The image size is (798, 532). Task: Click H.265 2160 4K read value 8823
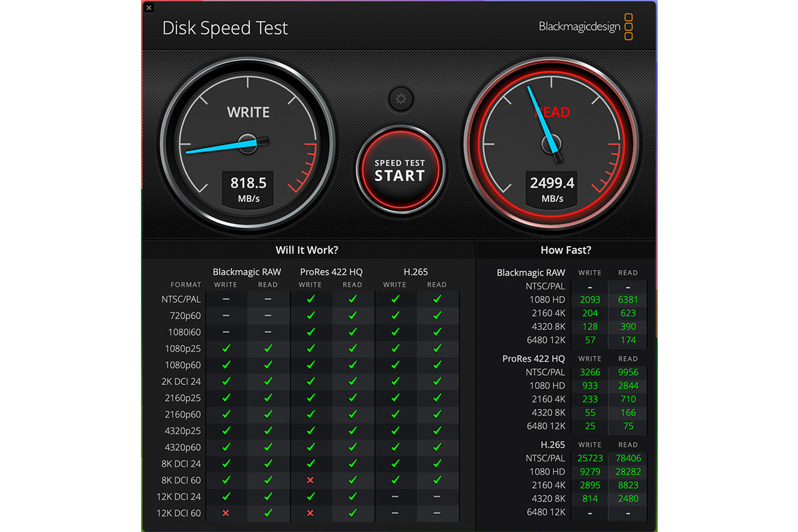[x=628, y=485]
